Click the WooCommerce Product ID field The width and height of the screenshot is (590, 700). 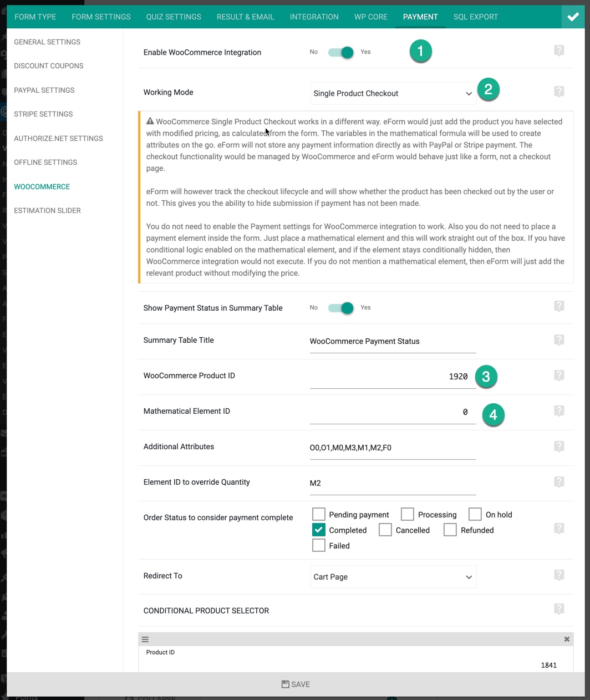pos(393,377)
